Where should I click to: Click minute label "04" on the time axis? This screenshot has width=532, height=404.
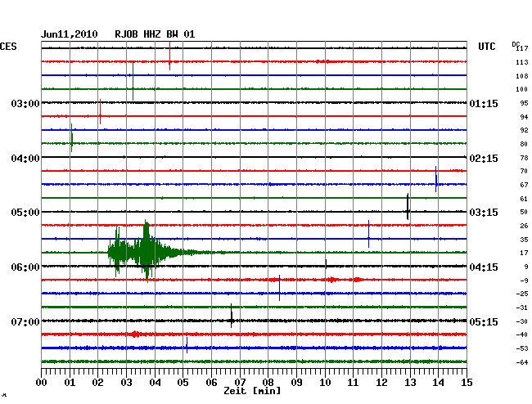coord(155,383)
